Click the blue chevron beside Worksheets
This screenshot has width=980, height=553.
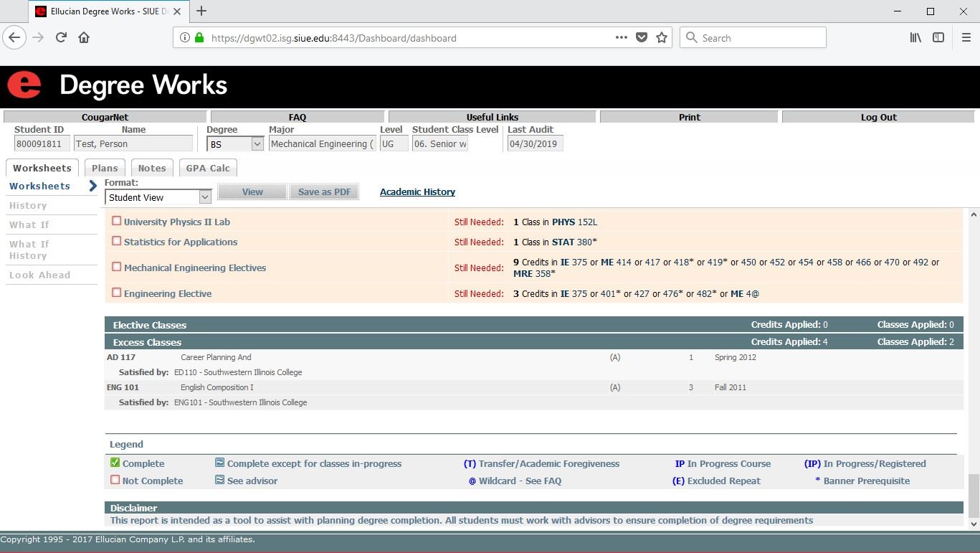pos(92,186)
